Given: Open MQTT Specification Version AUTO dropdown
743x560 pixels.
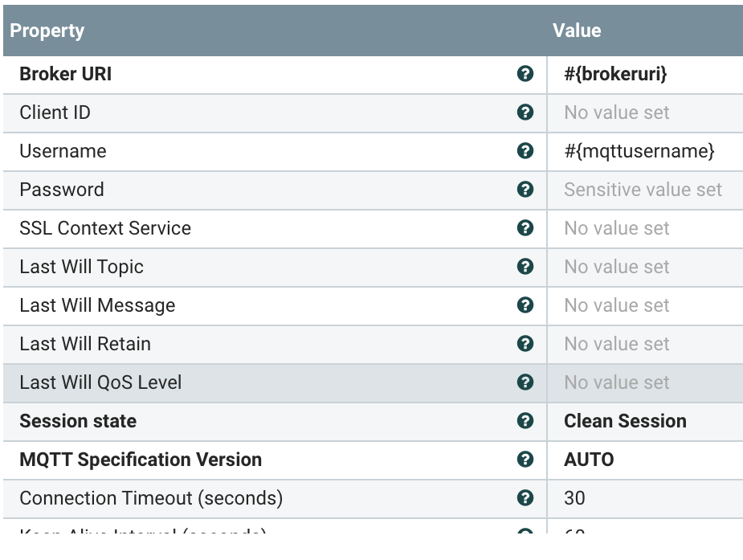Looking at the screenshot, I should (x=589, y=460).
